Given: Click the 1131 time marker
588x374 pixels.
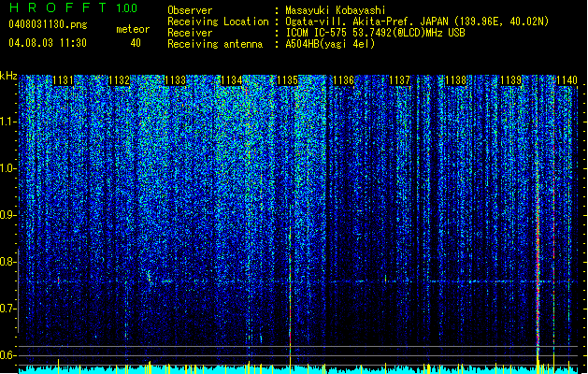Looking at the screenshot, I should (63, 80).
